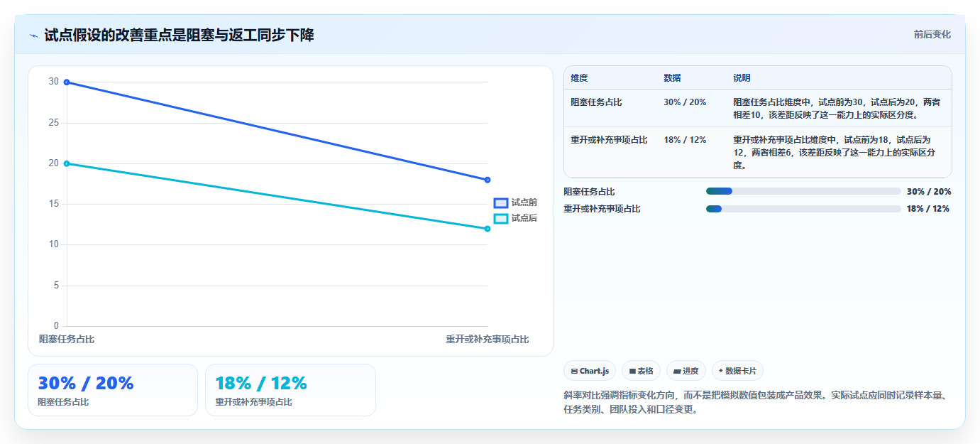
Task: Click the 18% / 12% data card
Action: [x=290, y=390]
